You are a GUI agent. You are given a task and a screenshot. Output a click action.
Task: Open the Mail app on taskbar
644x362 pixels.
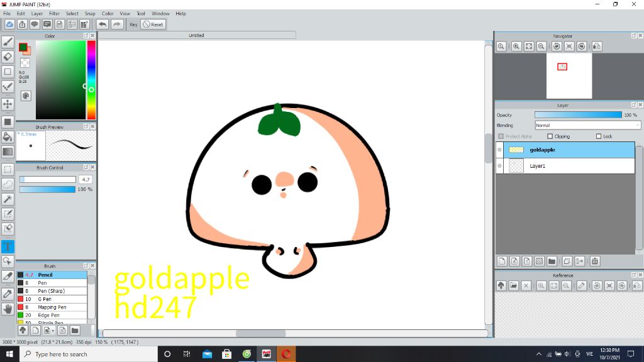208,354
